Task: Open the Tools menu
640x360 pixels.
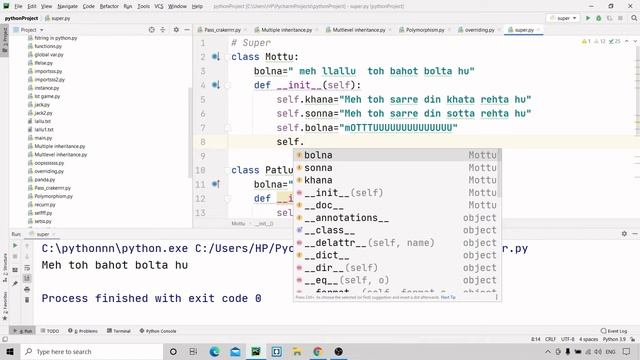Action: click(x=143, y=6)
